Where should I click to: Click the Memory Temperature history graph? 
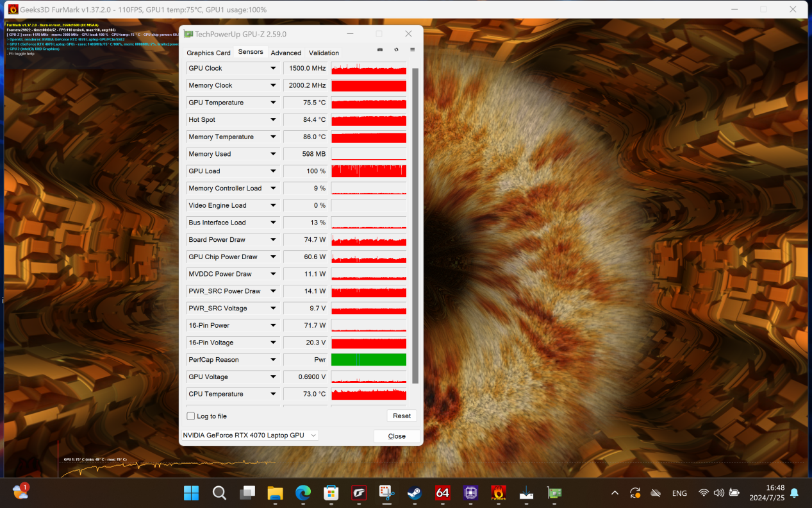[369, 137]
